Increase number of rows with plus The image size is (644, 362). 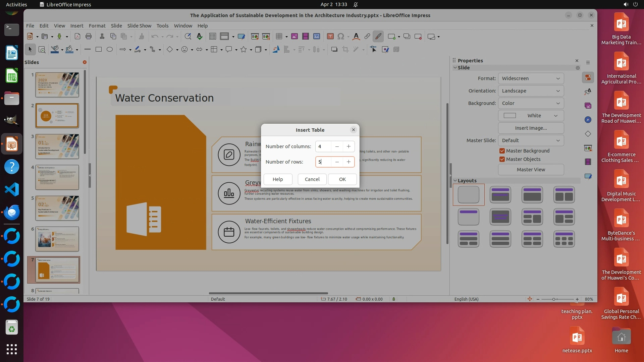[x=348, y=162]
